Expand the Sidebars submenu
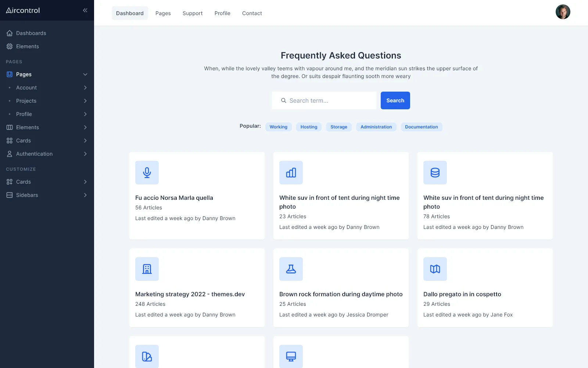588x368 pixels. click(85, 195)
